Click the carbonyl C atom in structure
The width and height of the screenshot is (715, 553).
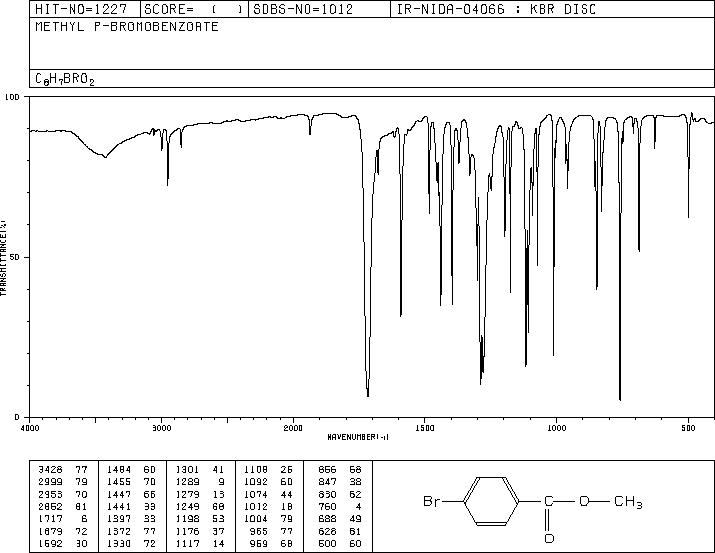549,501
